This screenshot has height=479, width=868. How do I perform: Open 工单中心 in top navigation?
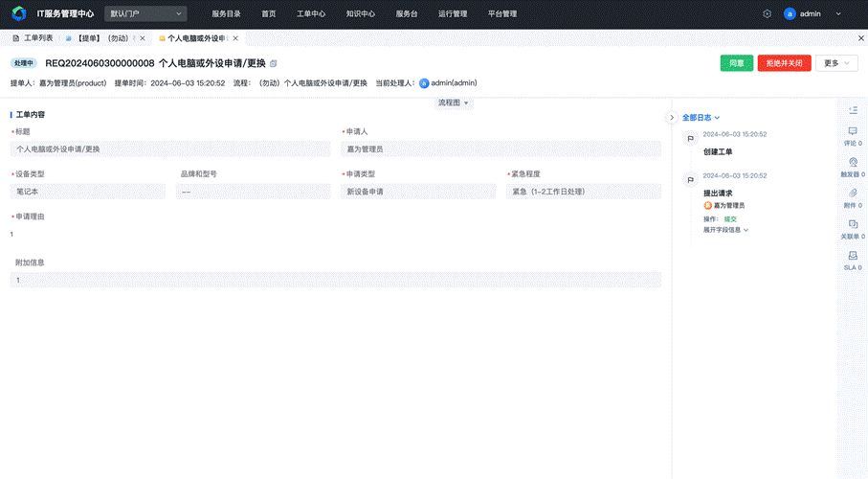click(311, 13)
